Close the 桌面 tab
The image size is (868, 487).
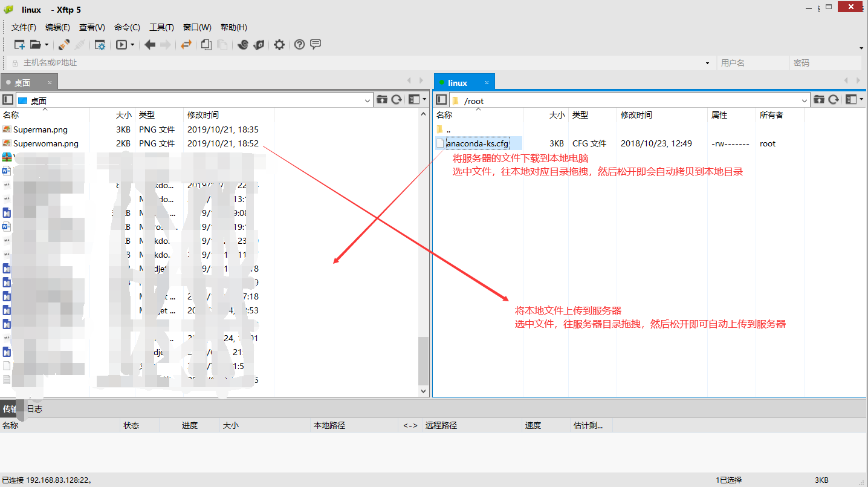[50, 83]
